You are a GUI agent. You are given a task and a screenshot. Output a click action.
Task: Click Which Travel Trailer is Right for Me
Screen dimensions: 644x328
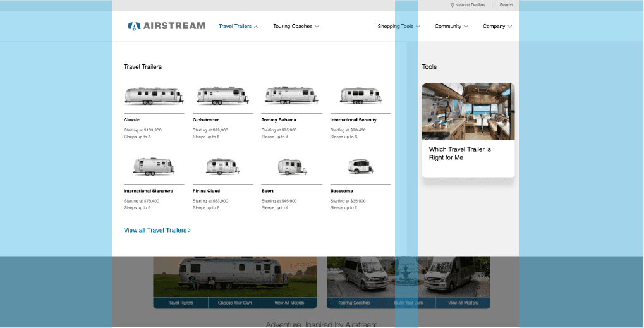(460, 153)
